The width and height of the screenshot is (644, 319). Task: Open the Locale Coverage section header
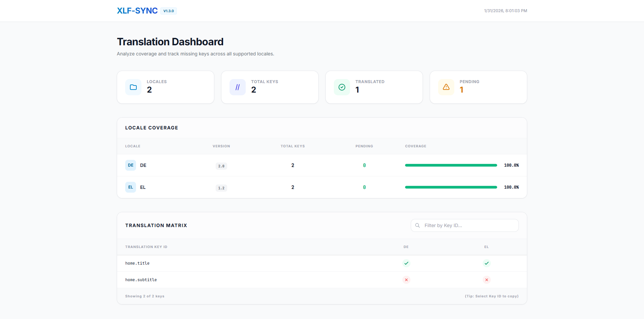[151, 128]
